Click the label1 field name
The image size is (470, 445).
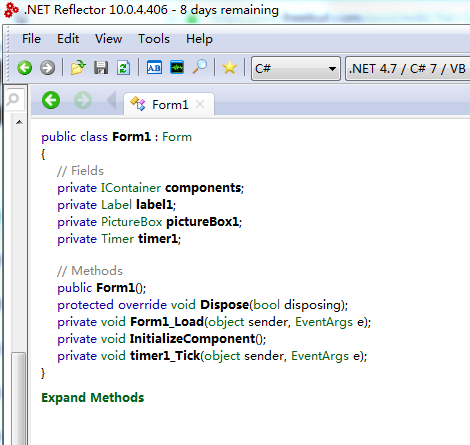(155, 205)
